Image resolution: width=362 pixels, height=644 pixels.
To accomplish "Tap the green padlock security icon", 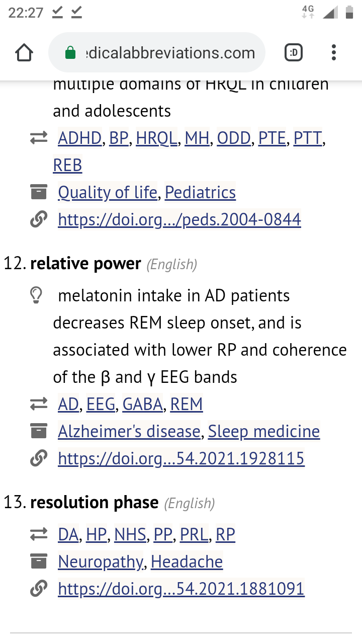I will tap(71, 53).
